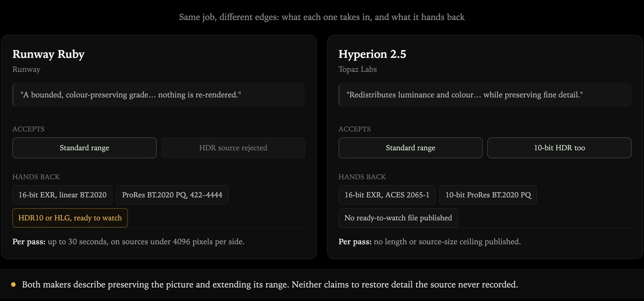Select the "HDR10 or HLG, ready to watch" chip
Viewport: 644px width, 301px height.
pos(70,218)
